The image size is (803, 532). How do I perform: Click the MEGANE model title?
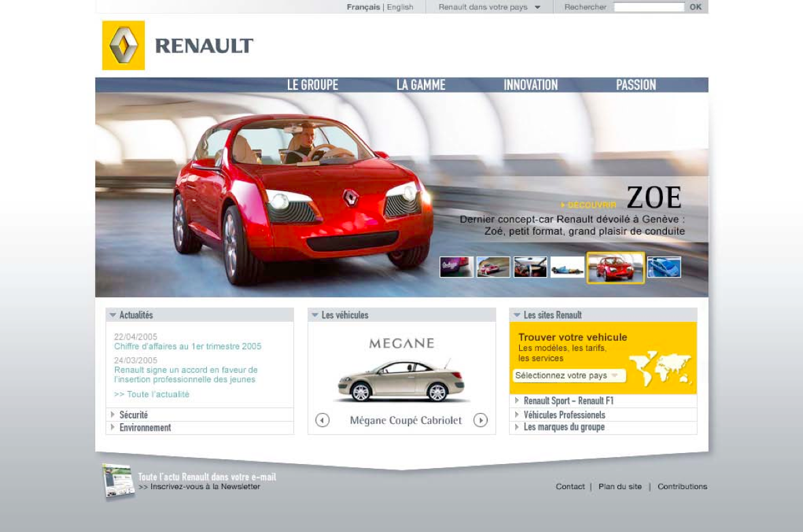401,343
